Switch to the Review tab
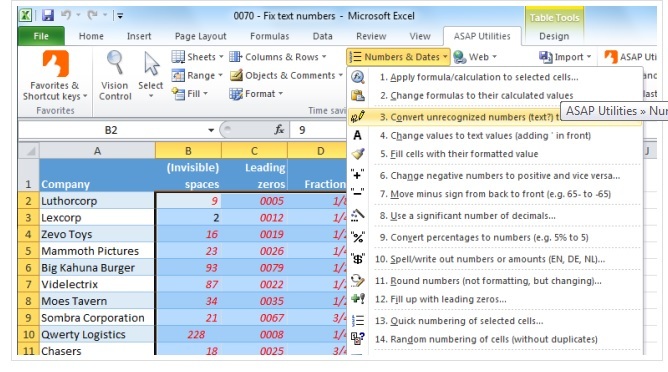Screen dimensions: 668x372 coord(371,36)
